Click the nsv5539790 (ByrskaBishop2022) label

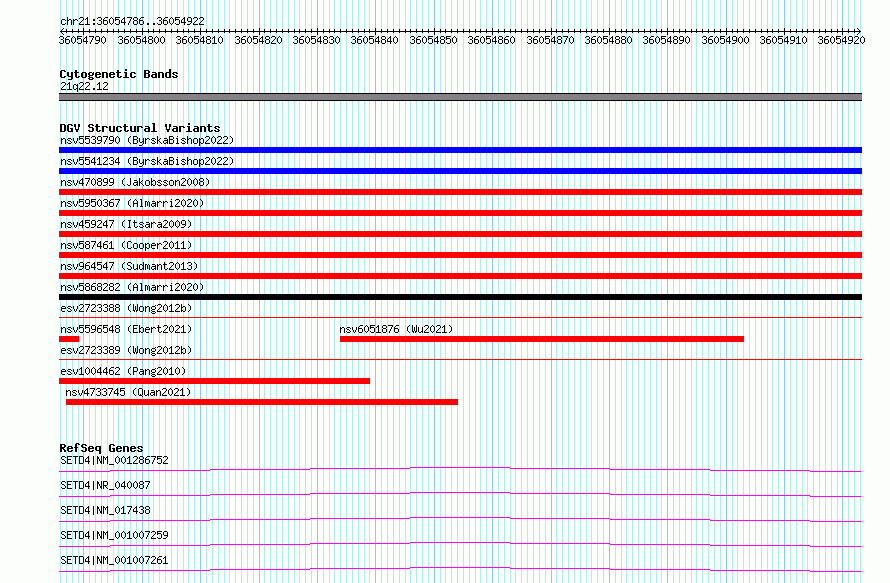coord(147,140)
